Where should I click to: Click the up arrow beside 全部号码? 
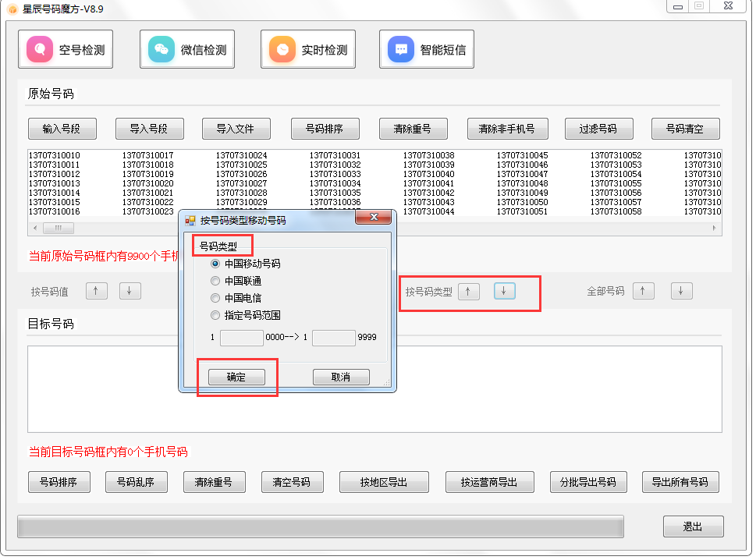pos(643,290)
